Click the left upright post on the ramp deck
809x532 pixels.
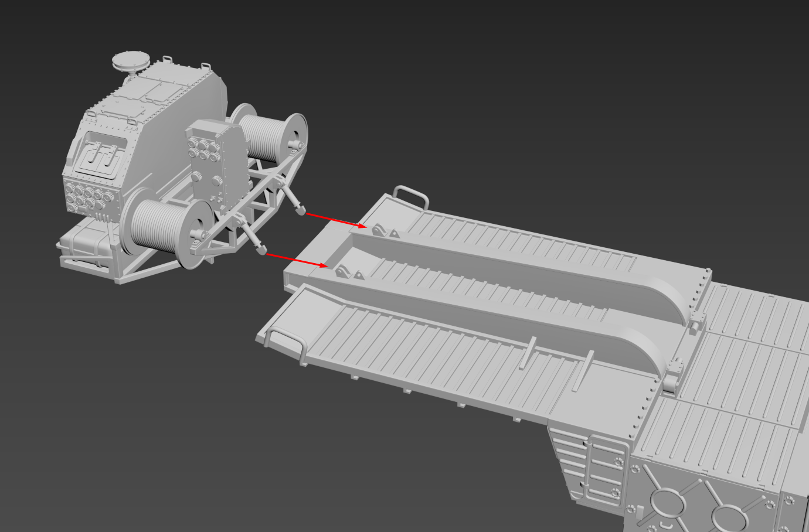[526, 353]
